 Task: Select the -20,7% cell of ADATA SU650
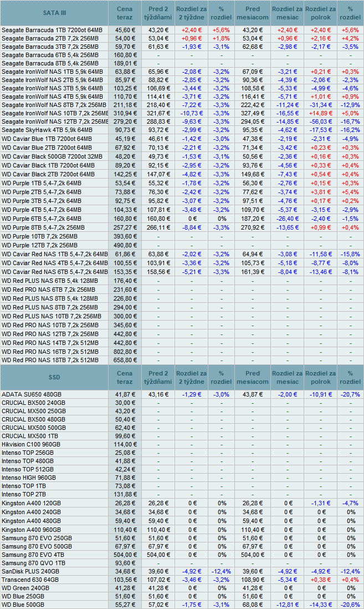[x=350, y=394]
